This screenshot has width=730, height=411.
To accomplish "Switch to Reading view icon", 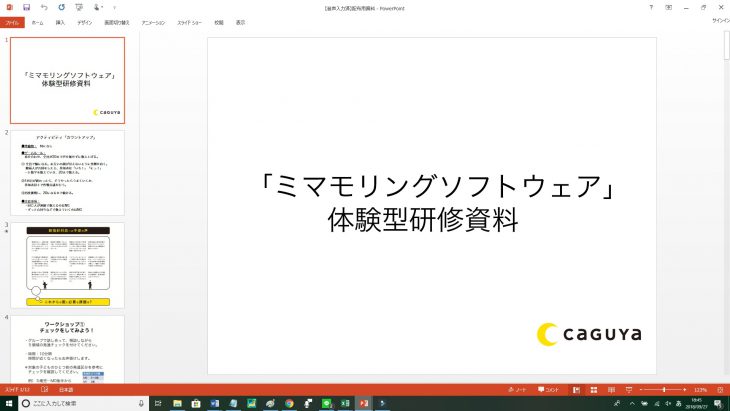I will coord(611,390).
